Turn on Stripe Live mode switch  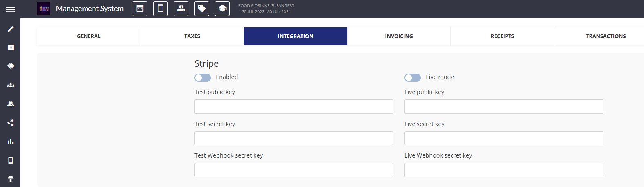coord(412,78)
